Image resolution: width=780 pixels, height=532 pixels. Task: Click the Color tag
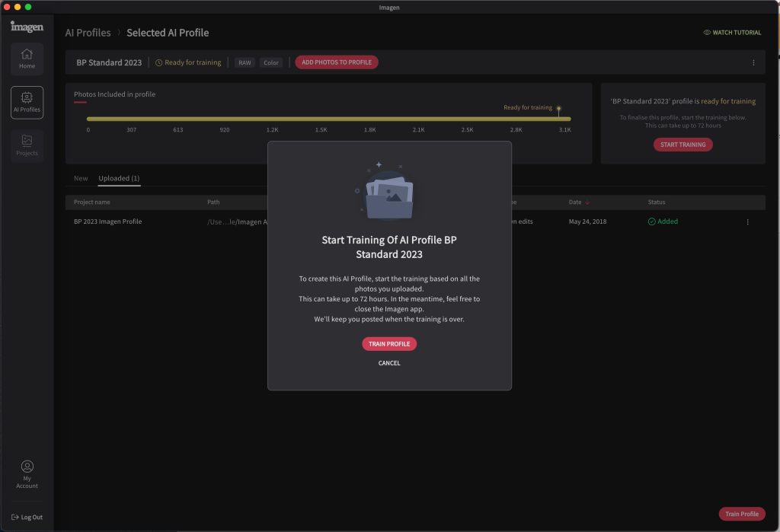pyautogui.click(x=271, y=62)
